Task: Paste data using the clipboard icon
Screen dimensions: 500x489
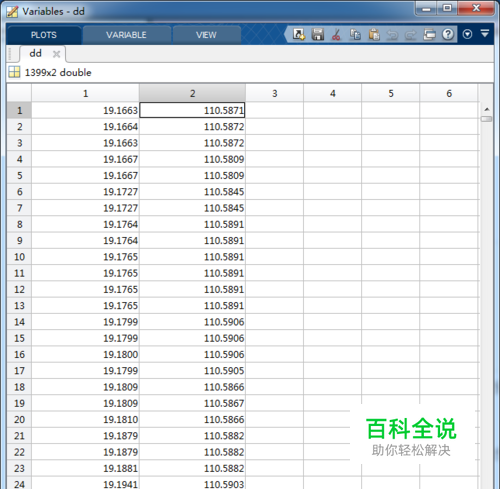Action: pyautogui.click(x=374, y=34)
